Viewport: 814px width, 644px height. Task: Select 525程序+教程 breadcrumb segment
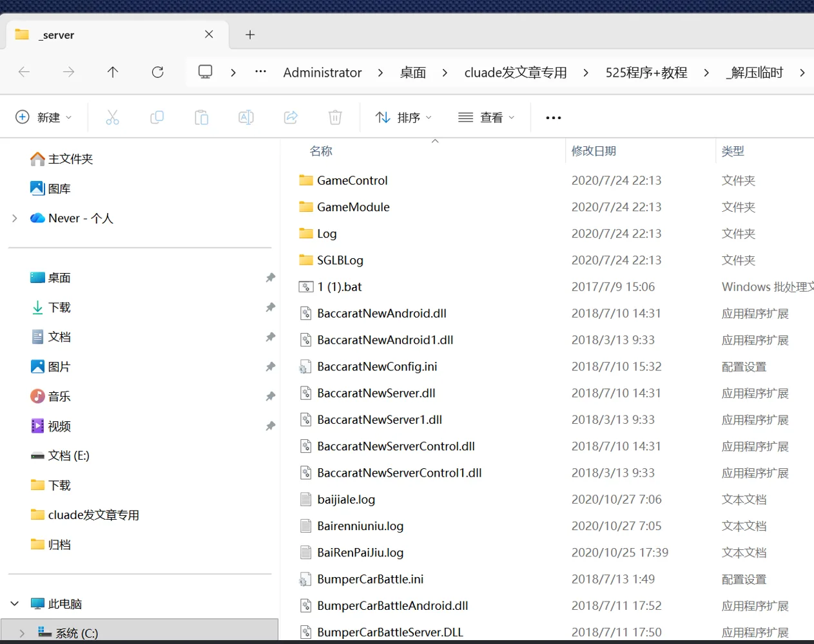point(646,73)
